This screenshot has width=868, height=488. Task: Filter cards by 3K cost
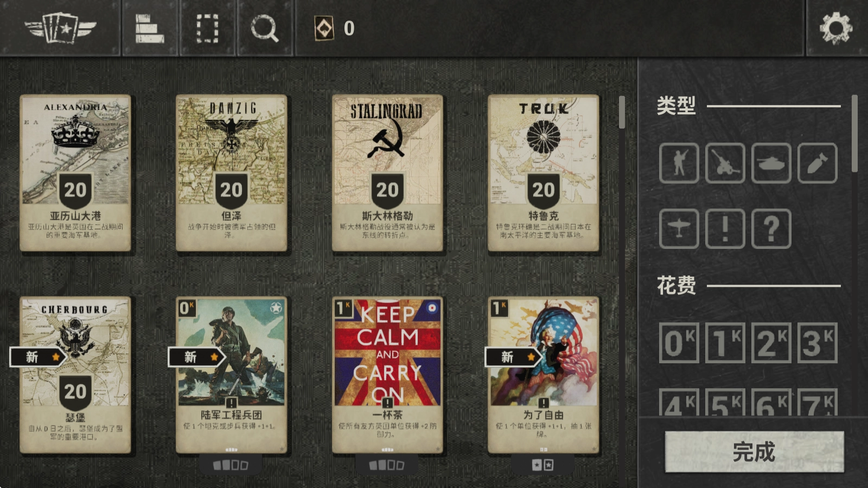click(818, 343)
